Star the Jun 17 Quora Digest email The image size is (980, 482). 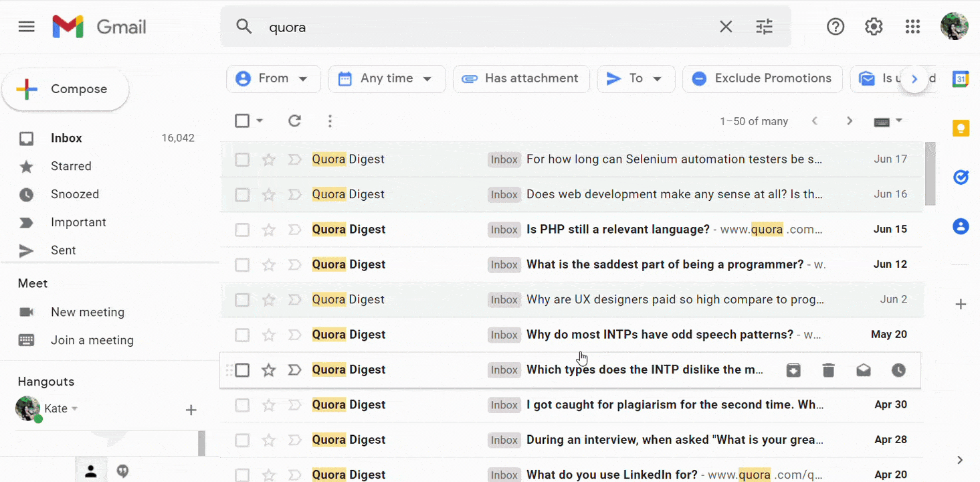(268, 159)
